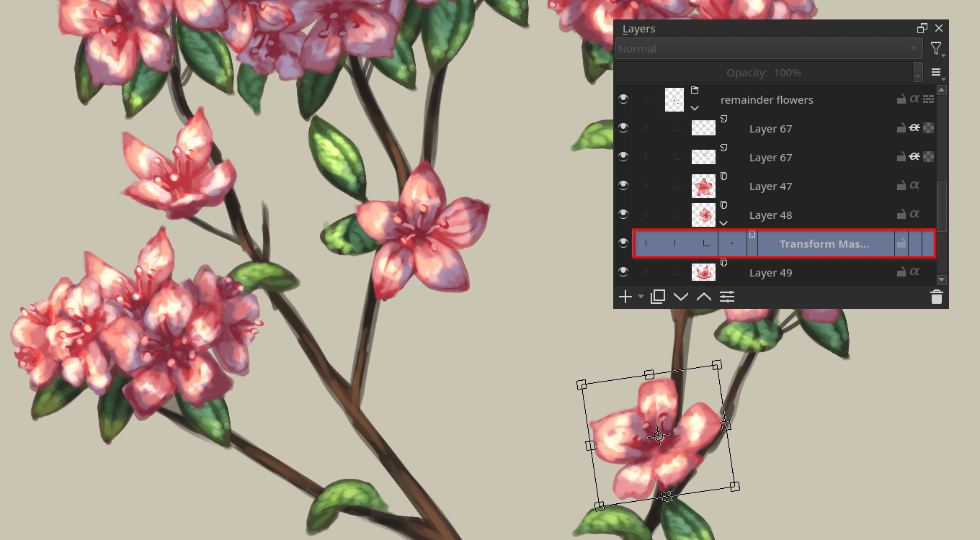Open the layer properties editor icon
The image size is (980, 540).
(728, 296)
